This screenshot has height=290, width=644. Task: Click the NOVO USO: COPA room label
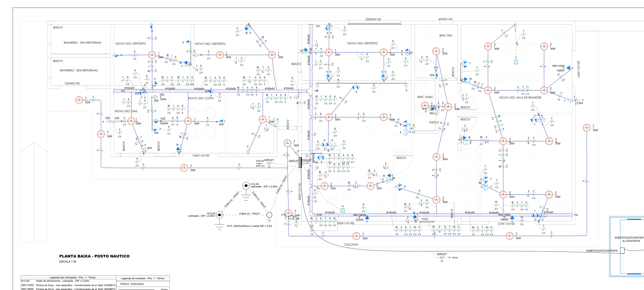click(201, 98)
